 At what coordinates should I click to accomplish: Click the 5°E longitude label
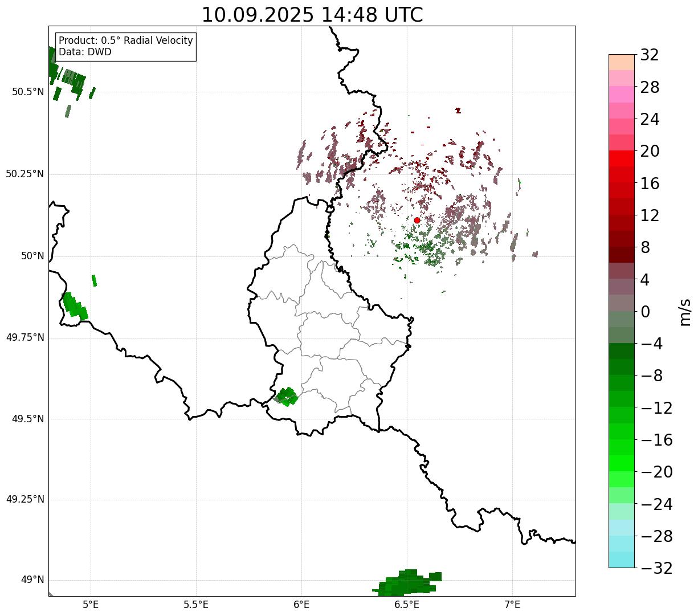(91, 605)
